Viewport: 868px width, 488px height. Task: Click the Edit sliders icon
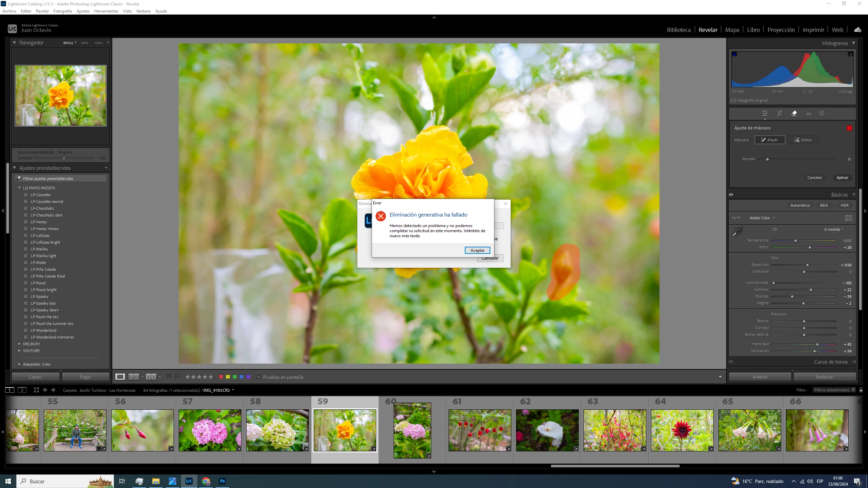point(765,113)
